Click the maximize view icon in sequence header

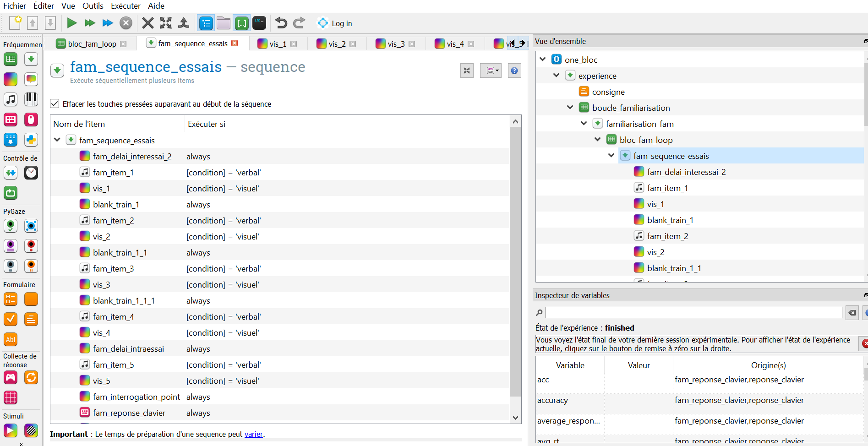(467, 71)
